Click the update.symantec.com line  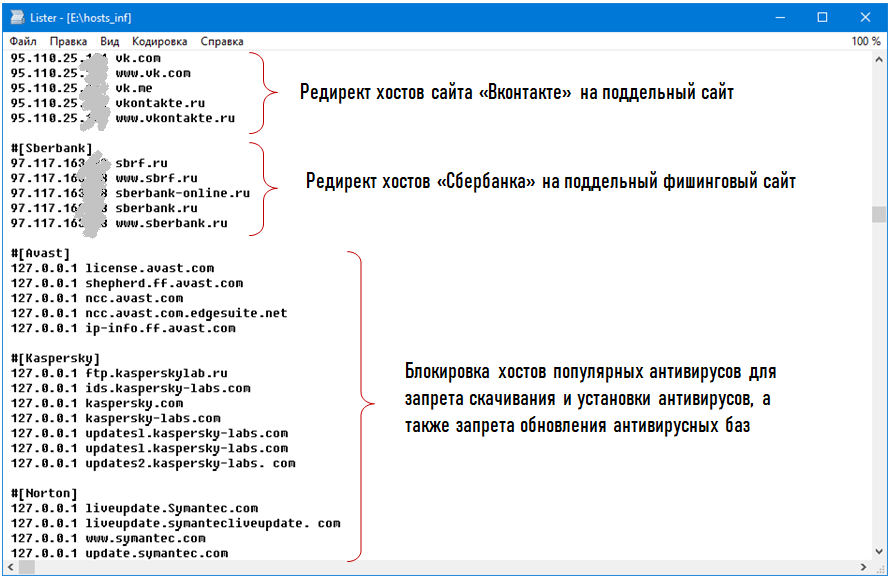tap(119, 553)
